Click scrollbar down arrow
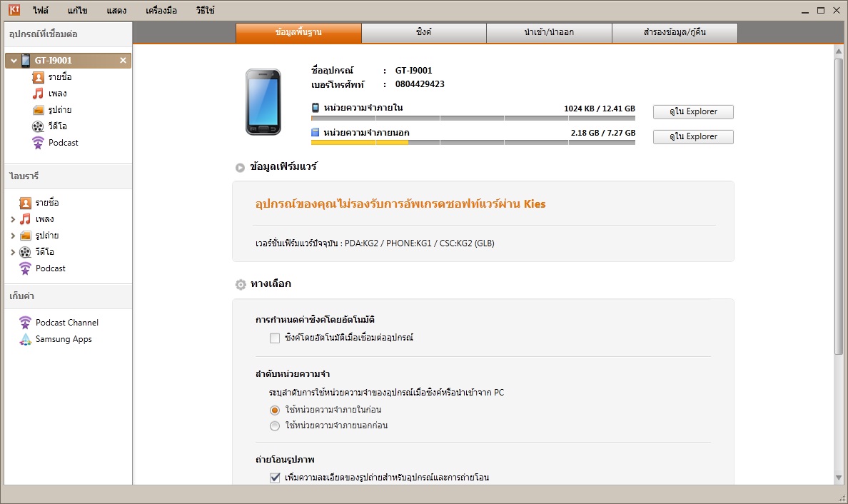The width and height of the screenshot is (848, 504). (x=839, y=478)
